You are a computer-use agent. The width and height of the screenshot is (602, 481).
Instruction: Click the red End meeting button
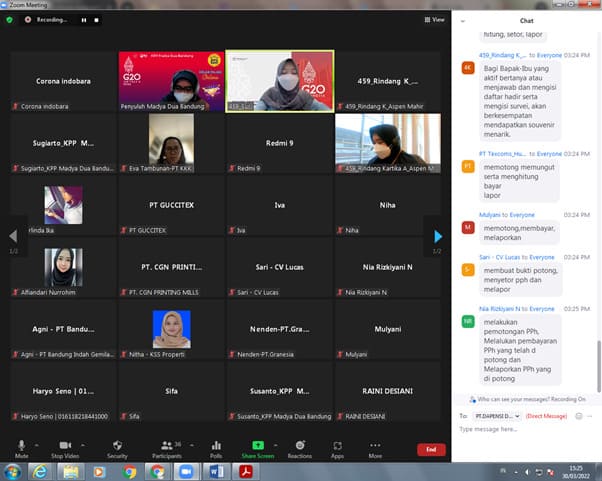point(431,449)
